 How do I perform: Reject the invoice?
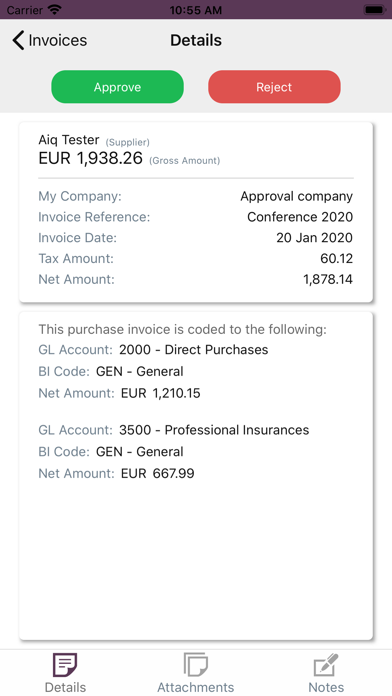274,87
